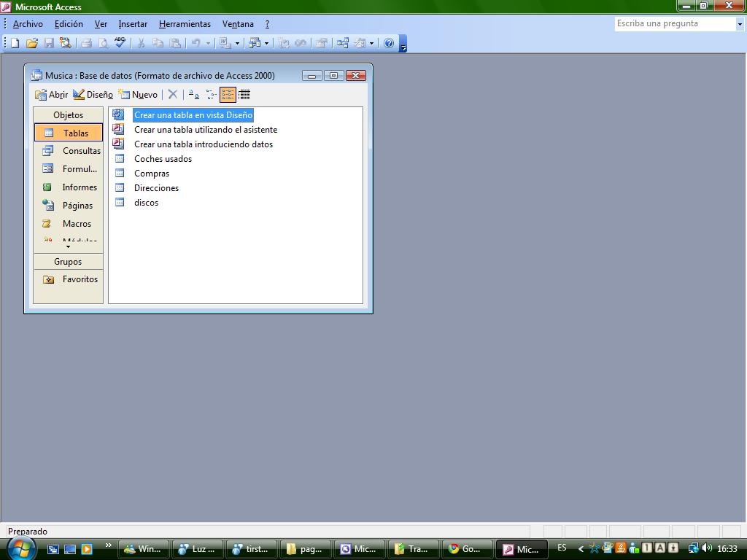
Task: Print using the printer icon
Action: coord(86,43)
